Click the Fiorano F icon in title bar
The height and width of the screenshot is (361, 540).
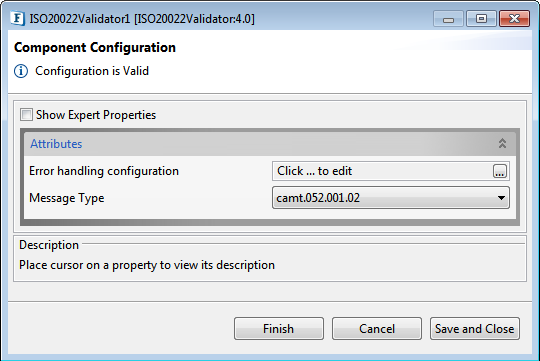(x=18, y=18)
